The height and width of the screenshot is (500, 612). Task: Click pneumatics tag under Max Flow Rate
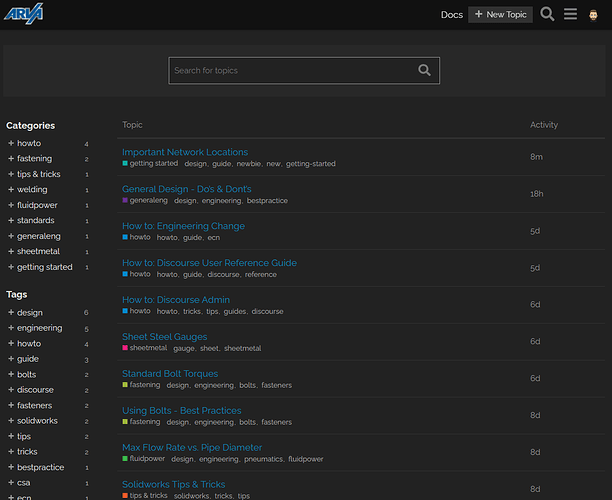(x=263, y=459)
